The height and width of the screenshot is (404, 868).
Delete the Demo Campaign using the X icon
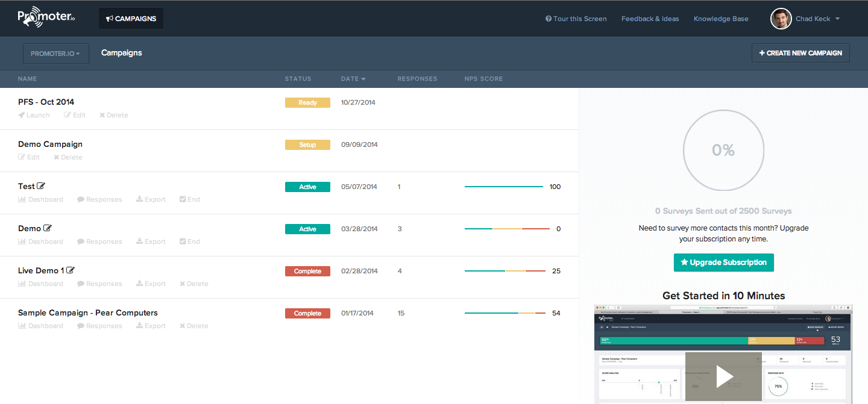coord(57,157)
